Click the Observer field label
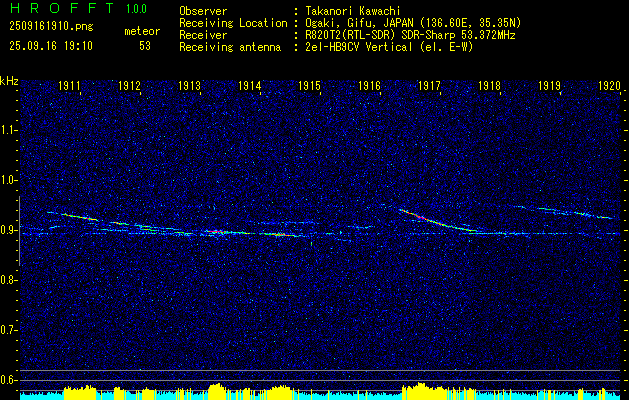Image resolution: width=629 pixels, height=400 pixels. point(203,11)
